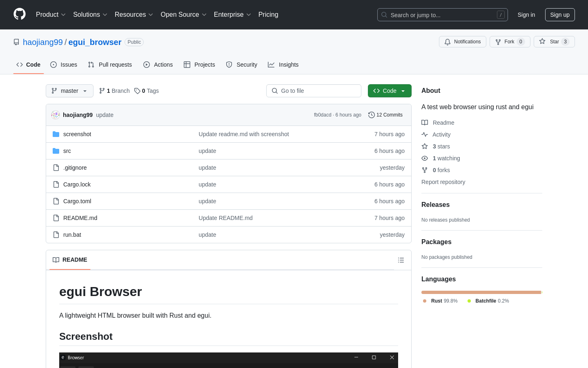Open the Cargo.lock file
This screenshot has height=368, width=588.
click(77, 184)
